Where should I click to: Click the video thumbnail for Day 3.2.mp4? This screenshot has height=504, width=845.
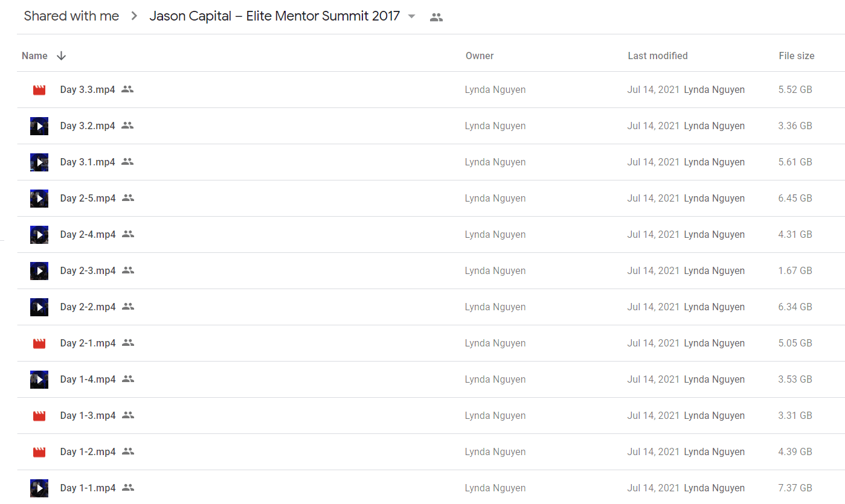pyautogui.click(x=39, y=126)
